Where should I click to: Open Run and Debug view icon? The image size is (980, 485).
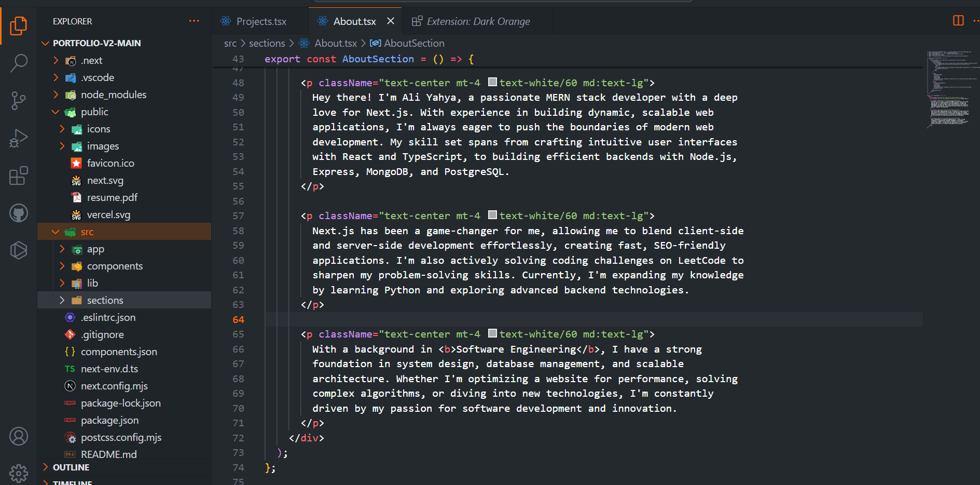point(19,139)
